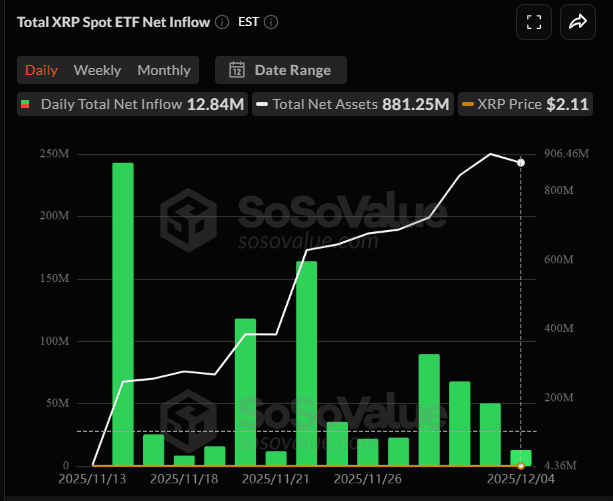Switch to the Weekly tab
The height and width of the screenshot is (501, 613).
tap(97, 70)
